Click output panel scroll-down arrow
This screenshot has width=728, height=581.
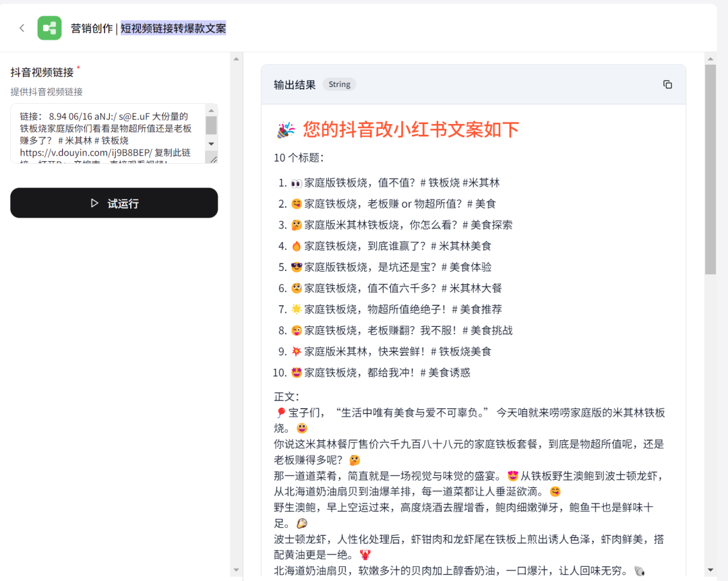710,570
